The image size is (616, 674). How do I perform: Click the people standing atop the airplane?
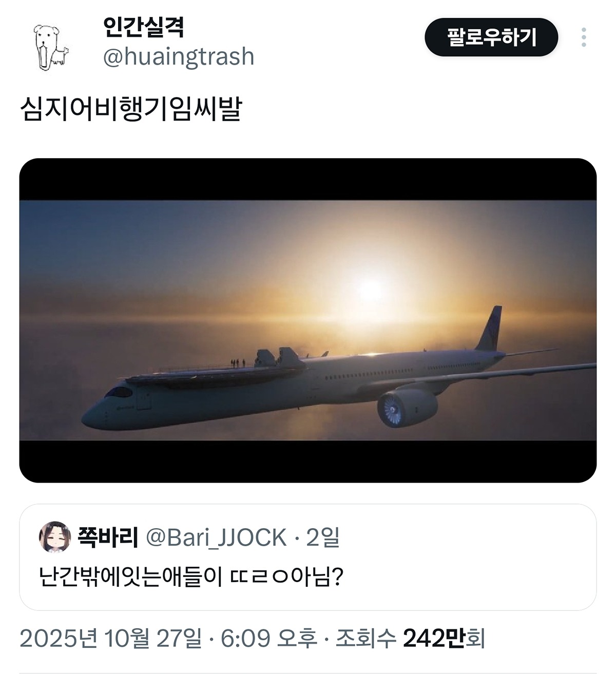click(x=237, y=363)
